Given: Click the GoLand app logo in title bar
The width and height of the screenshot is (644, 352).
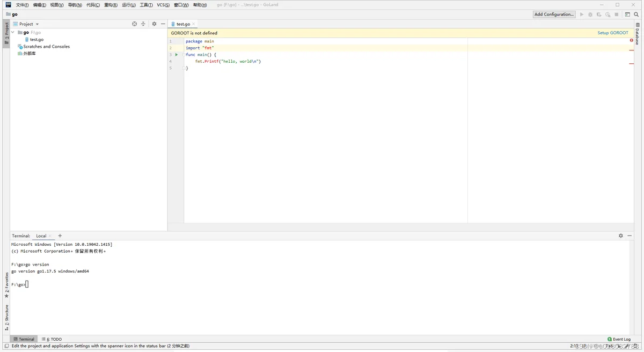Looking at the screenshot, I should pyautogui.click(x=8, y=5).
